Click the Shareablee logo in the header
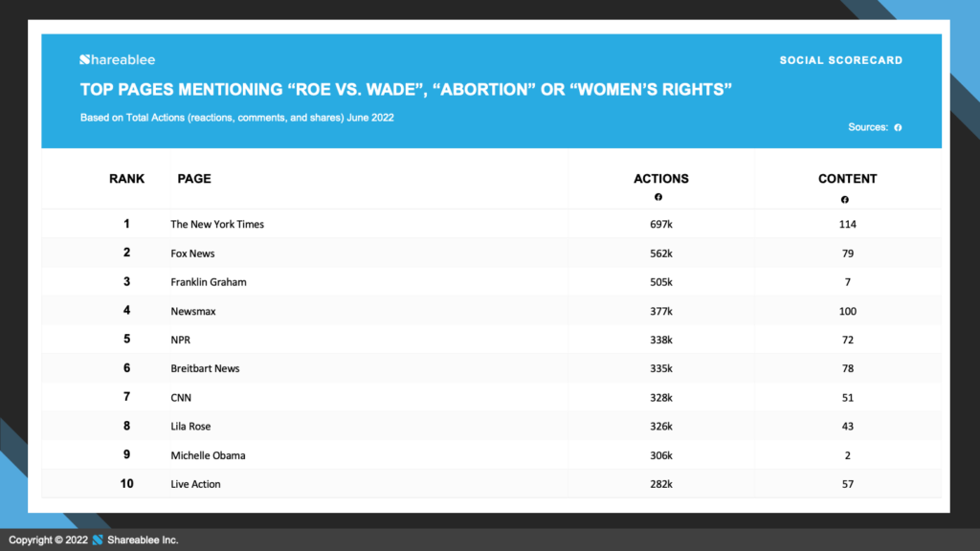 118,60
